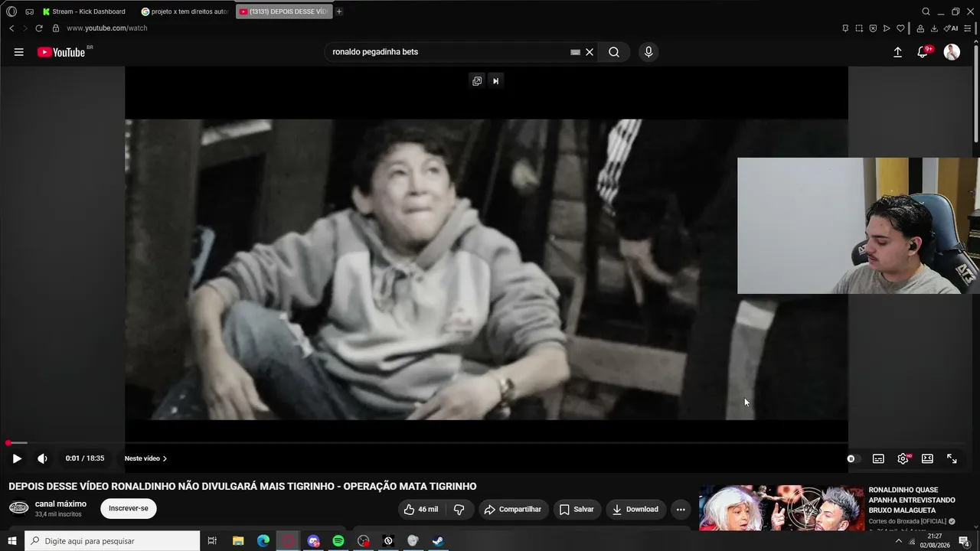Open Steam from the taskbar
The width and height of the screenshot is (980, 551).
[x=438, y=541]
